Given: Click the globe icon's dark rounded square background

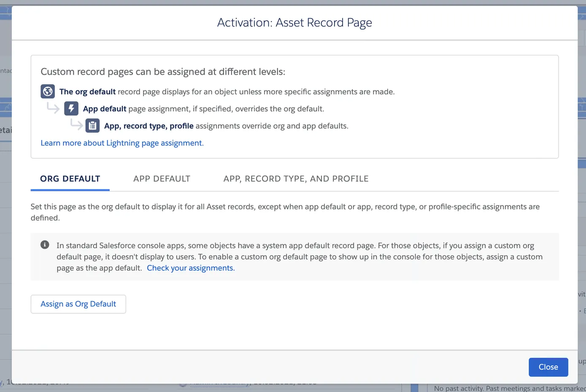Looking at the screenshot, I should (x=48, y=91).
